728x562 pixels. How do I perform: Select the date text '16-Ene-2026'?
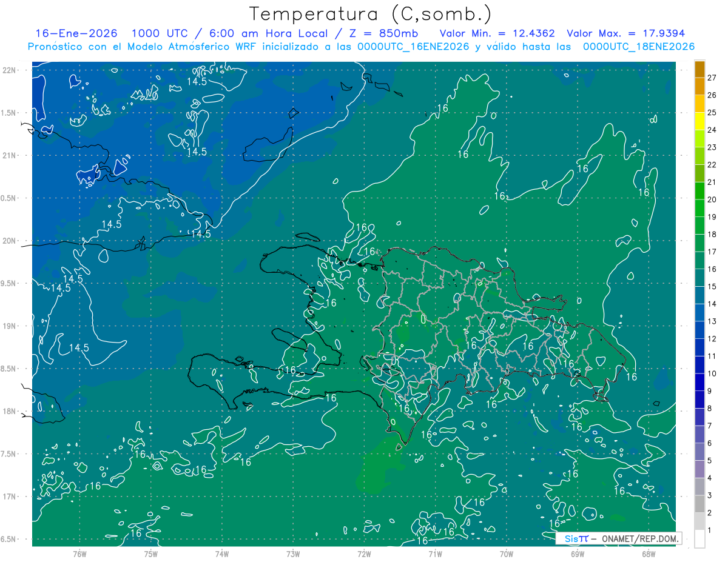tap(76, 33)
